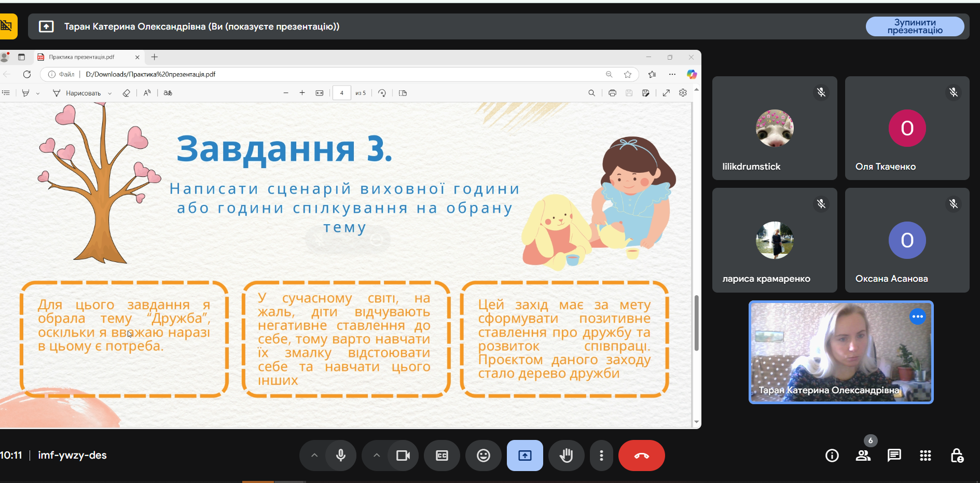Click the PDF page number field
Viewport: 980px width, 483px height.
(341, 93)
